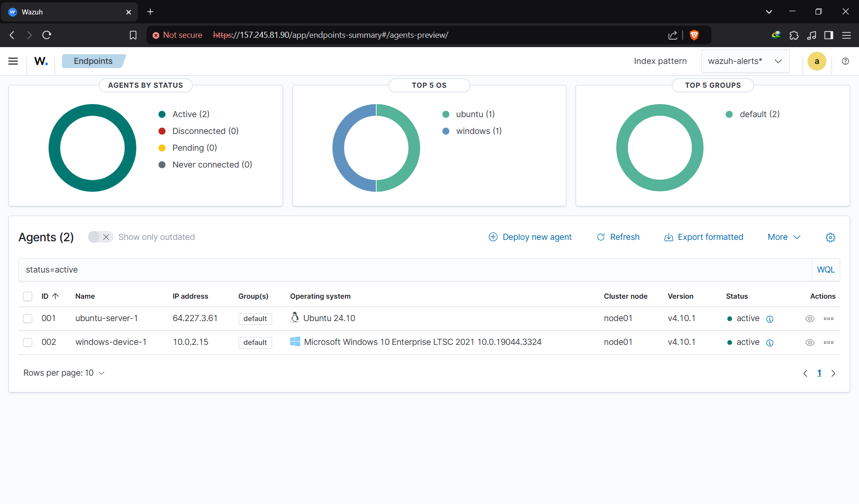Filter by default (2) group legend
This screenshot has width=859, height=504.
[753, 114]
